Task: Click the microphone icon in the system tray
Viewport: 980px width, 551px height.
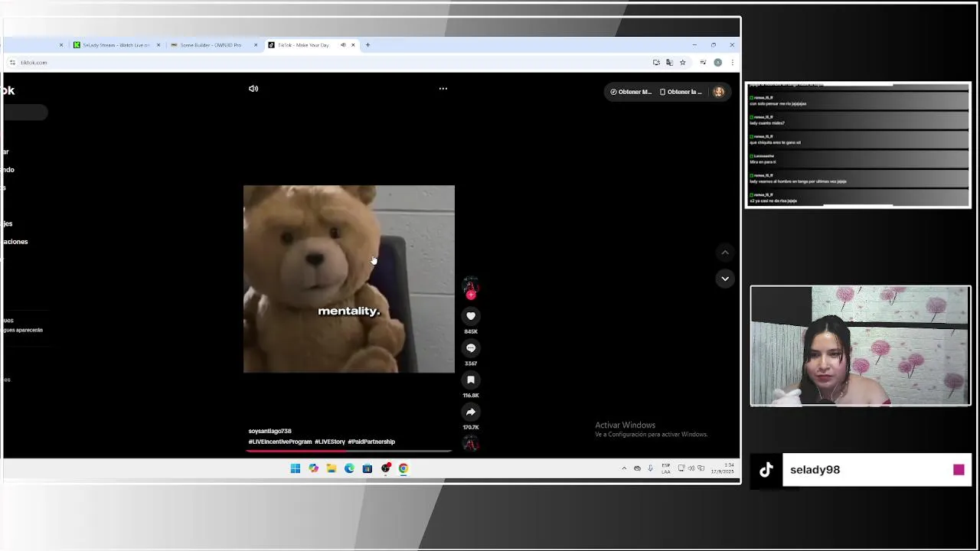Action: (x=650, y=468)
